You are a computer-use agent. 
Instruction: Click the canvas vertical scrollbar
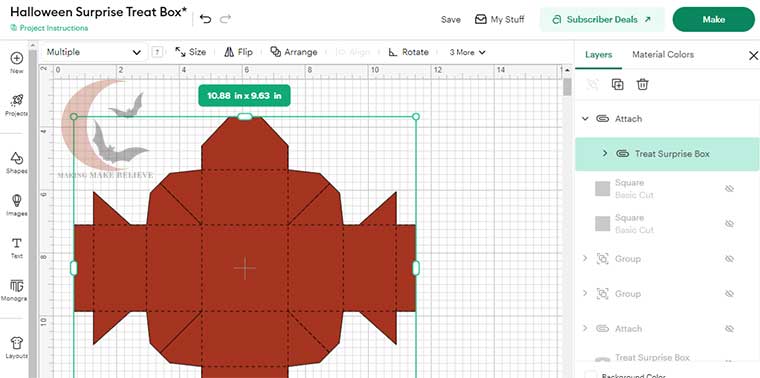pos(567,88)
